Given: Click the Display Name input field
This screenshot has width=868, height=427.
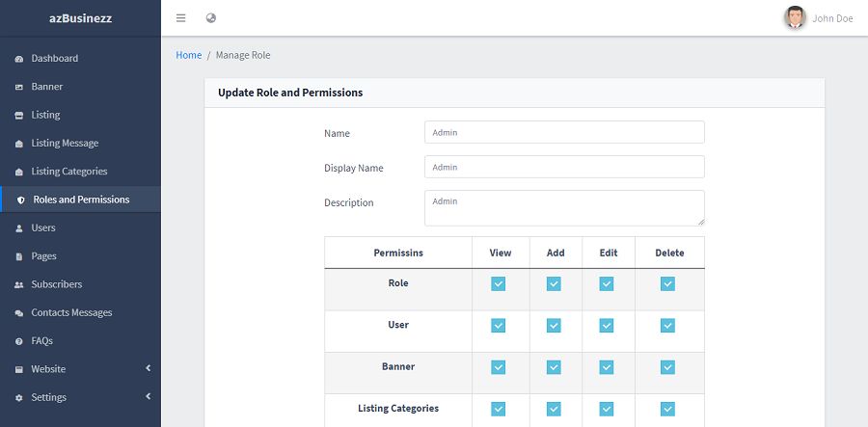Looking at the screenshot, I should (x=564, y=167).
